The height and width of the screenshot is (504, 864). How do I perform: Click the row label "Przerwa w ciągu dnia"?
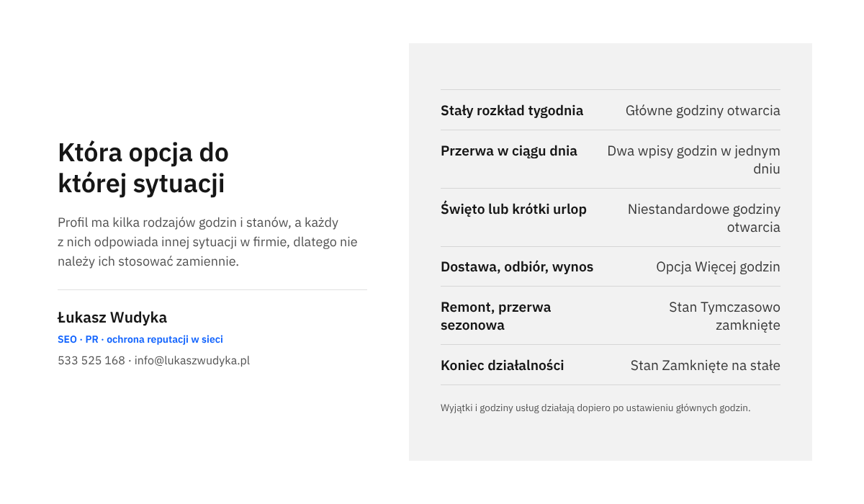coord(509,150)
